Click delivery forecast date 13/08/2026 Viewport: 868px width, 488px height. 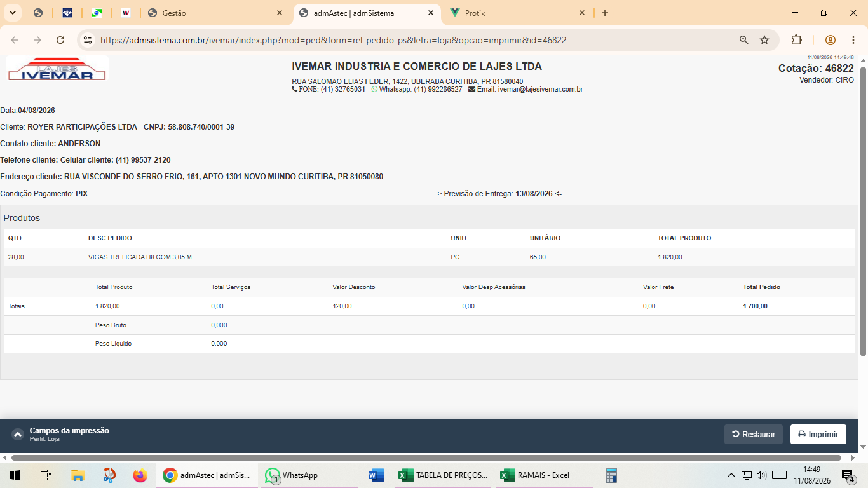point(534,193)
